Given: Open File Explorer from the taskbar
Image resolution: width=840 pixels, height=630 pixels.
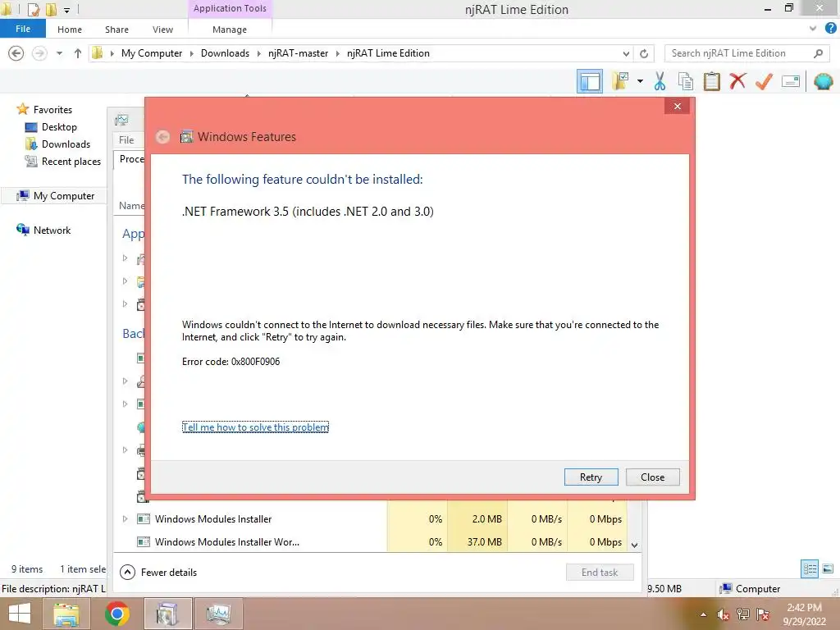Looking at the screenshot, I should [x=66, y=614].
